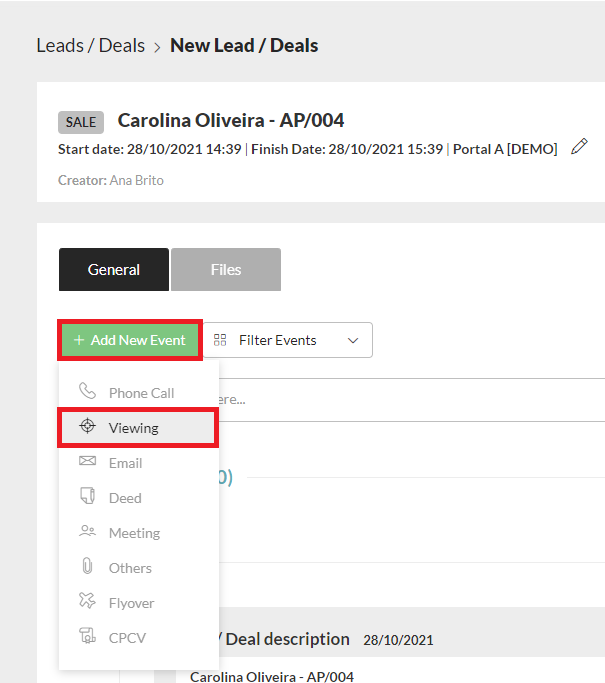The image size is (605, 683).
Task: Click the Others paperclip icon
Action: 87,565
